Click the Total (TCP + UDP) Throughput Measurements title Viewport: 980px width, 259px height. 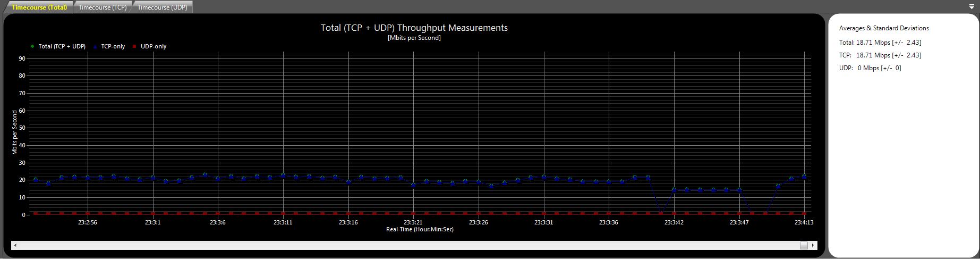[414, 28]
